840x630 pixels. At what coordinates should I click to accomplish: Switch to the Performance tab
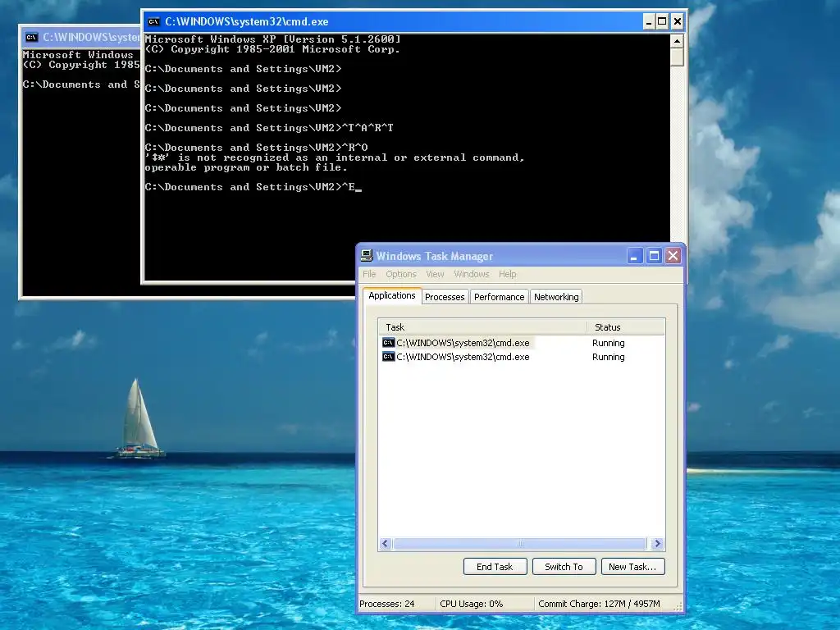click(x=500, y=297)
